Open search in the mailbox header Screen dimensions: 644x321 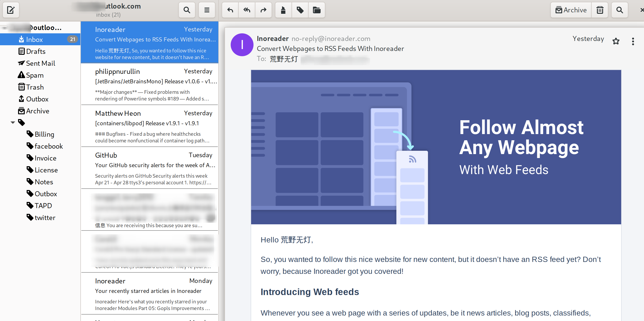point(187,10)
